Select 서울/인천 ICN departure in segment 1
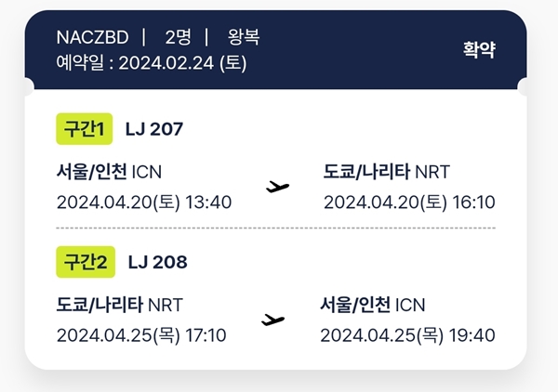Viewport: 558px width, 392px height. (x=109, y=172)
